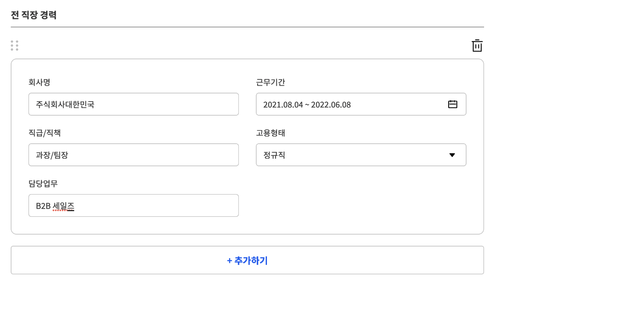
Task: Open the calendar icon in 근무기간 field
Action: 453,104
